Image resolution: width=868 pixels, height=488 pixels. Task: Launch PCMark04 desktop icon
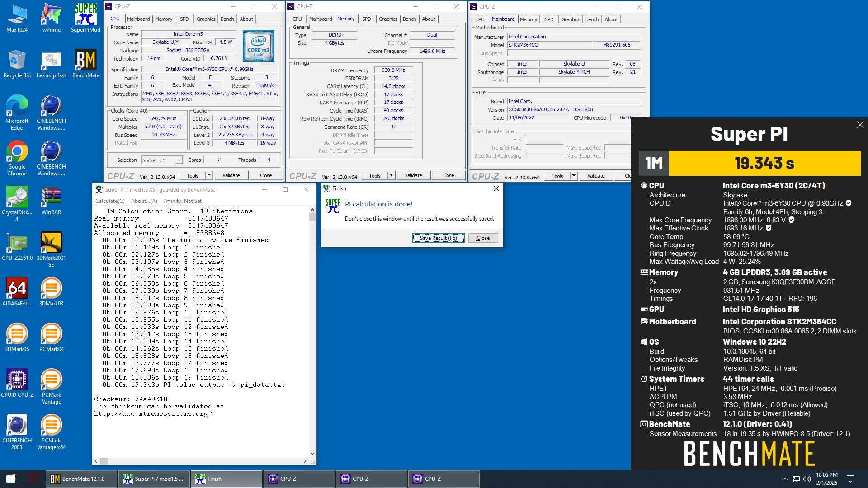coord(51,338)
